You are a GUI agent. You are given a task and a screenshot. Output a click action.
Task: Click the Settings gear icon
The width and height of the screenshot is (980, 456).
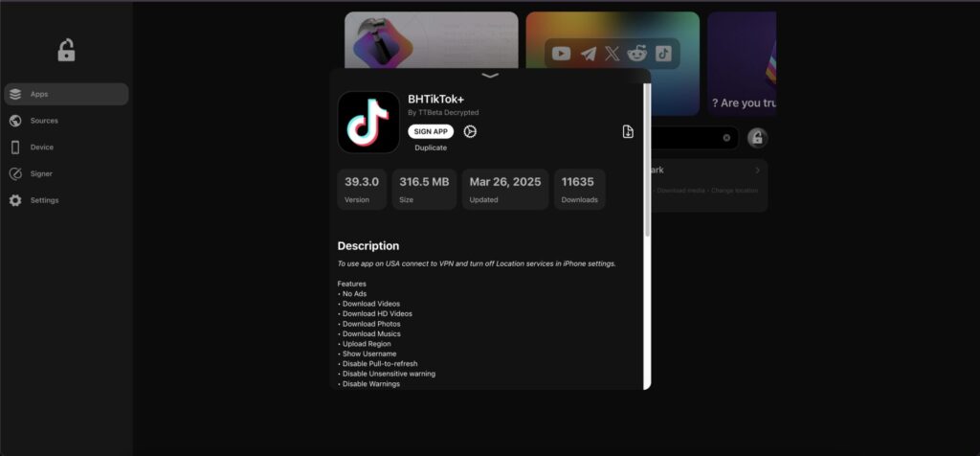point(15,200)
